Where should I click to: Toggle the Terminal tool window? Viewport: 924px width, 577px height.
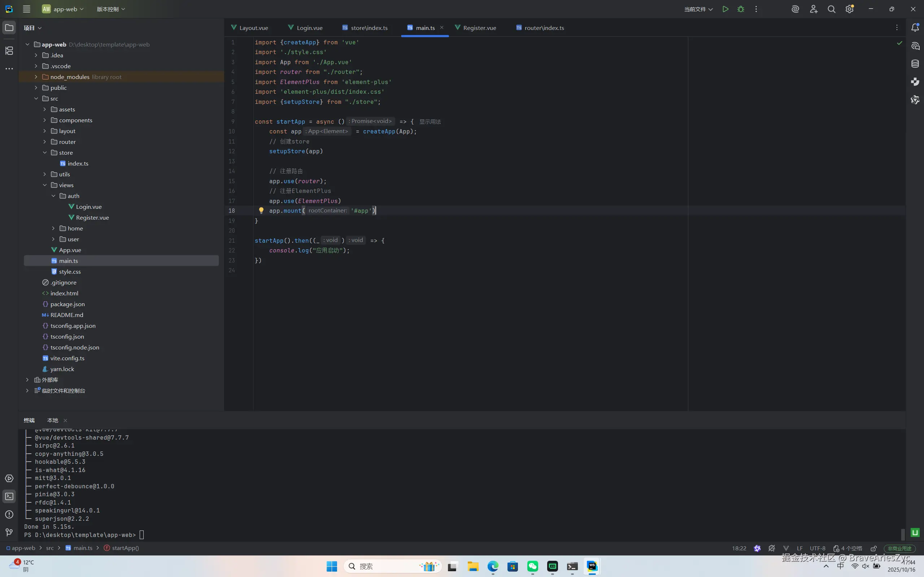9,496
